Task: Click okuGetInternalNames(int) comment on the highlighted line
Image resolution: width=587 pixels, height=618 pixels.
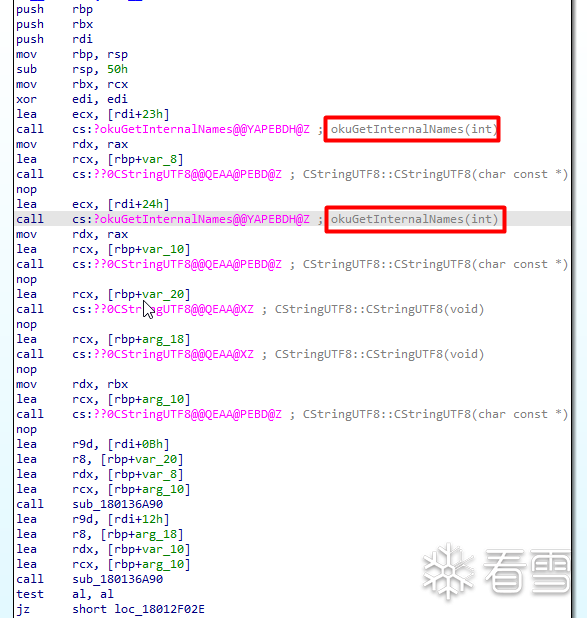Action: tap(415, 219)
